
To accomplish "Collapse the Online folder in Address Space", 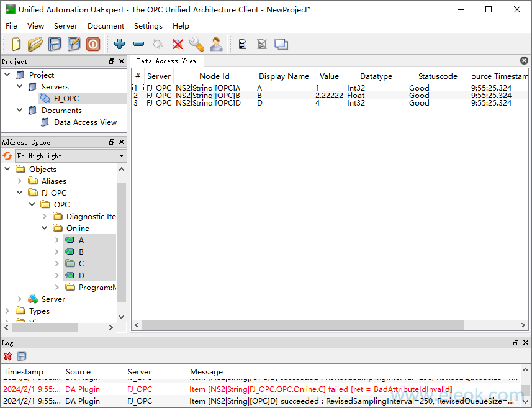I will (45, 228).
